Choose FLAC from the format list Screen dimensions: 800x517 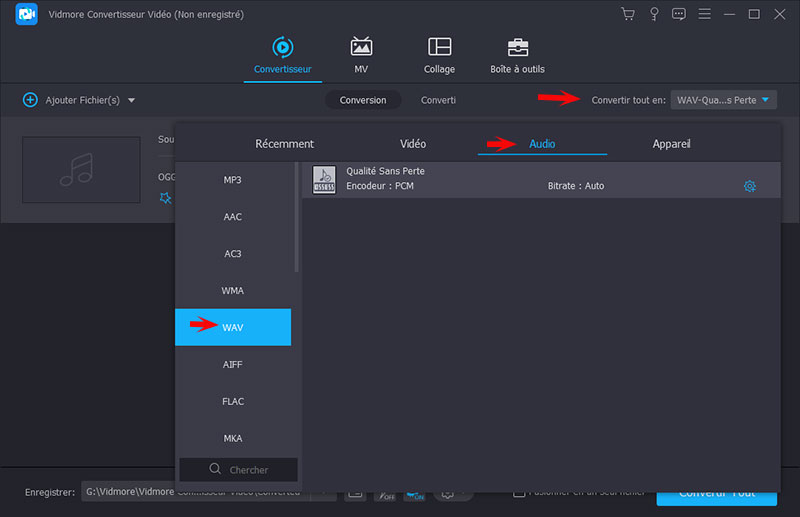click(233, 401)
